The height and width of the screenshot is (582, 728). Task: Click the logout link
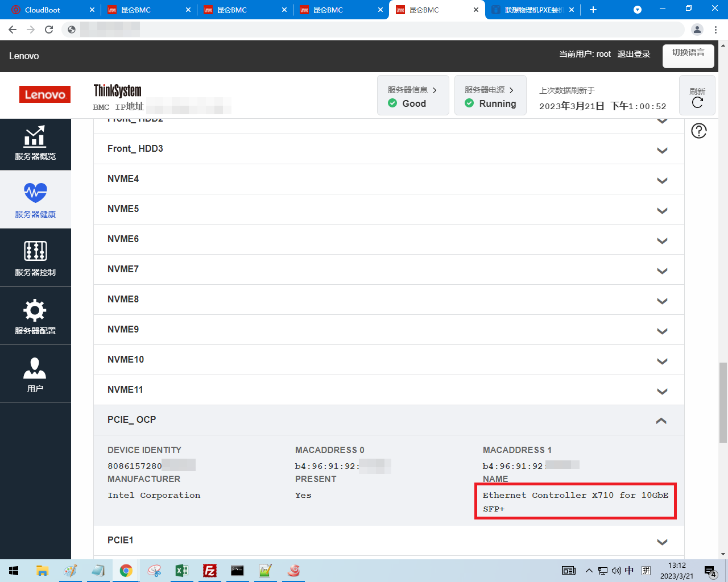tap(634, 54)
